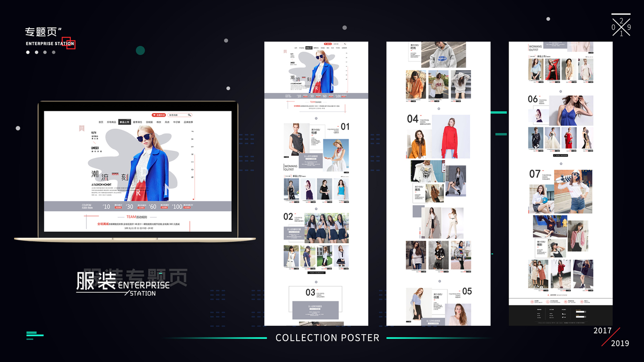Claim the '100 coupon red button on the laptop page
The width and height of the screenshot is (644, 362).
[188, 207]
